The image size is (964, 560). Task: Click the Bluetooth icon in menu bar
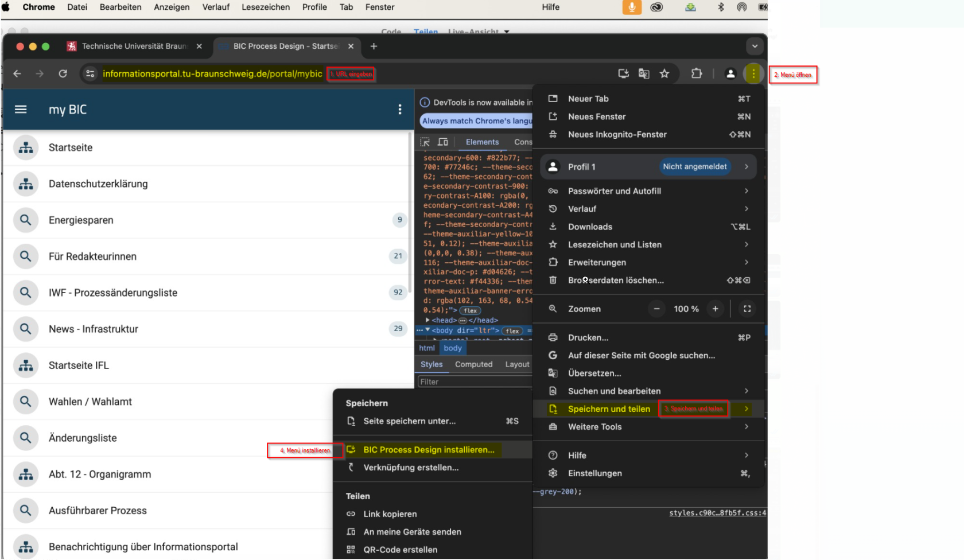tap(721, 7)
